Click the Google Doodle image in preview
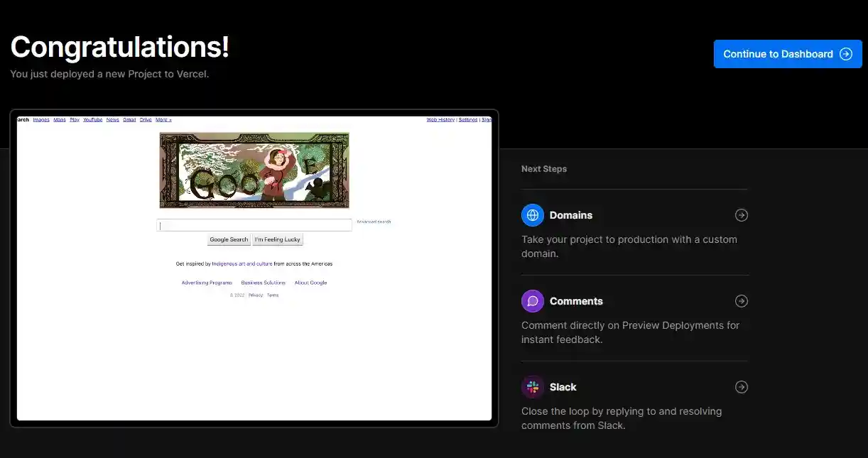868x458 pixels. (254, 170)
